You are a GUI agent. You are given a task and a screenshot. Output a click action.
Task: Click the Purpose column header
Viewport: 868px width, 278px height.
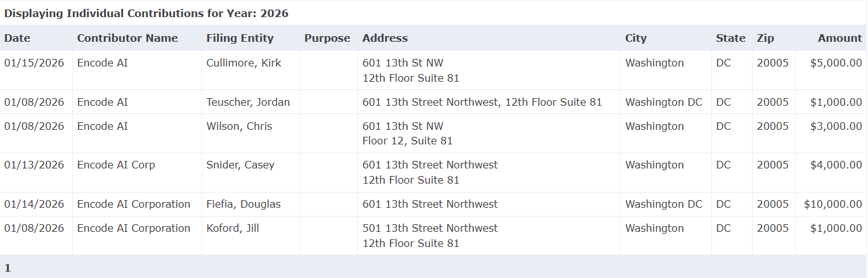(x=327, y=38)
